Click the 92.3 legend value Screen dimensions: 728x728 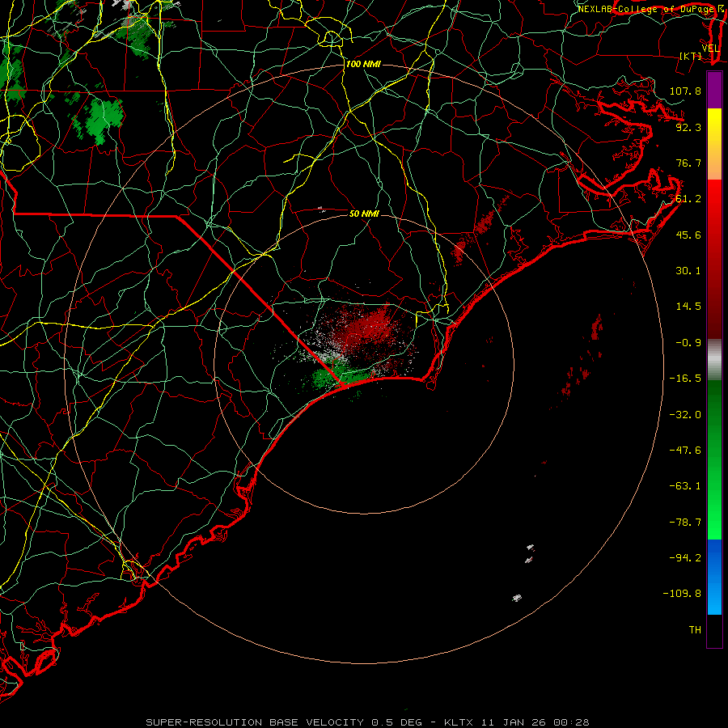[688, 127]
